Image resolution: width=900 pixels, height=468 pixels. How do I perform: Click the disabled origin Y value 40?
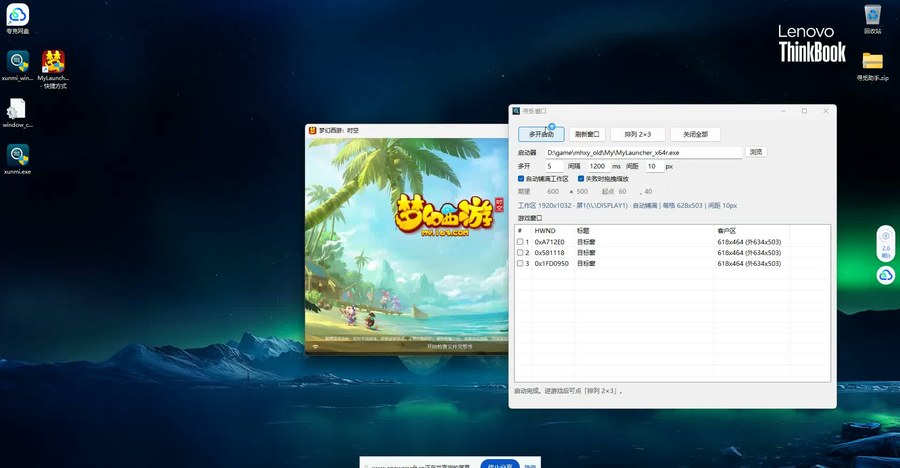[x=648, y=192]
